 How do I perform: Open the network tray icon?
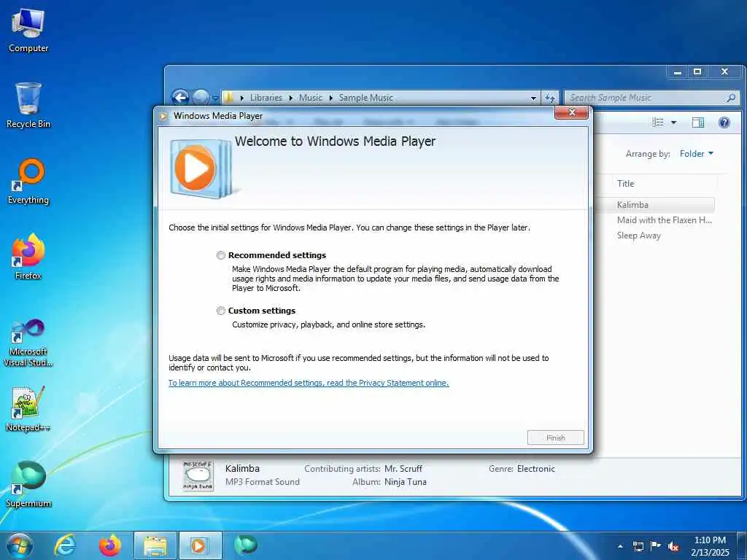coord(638,546)
